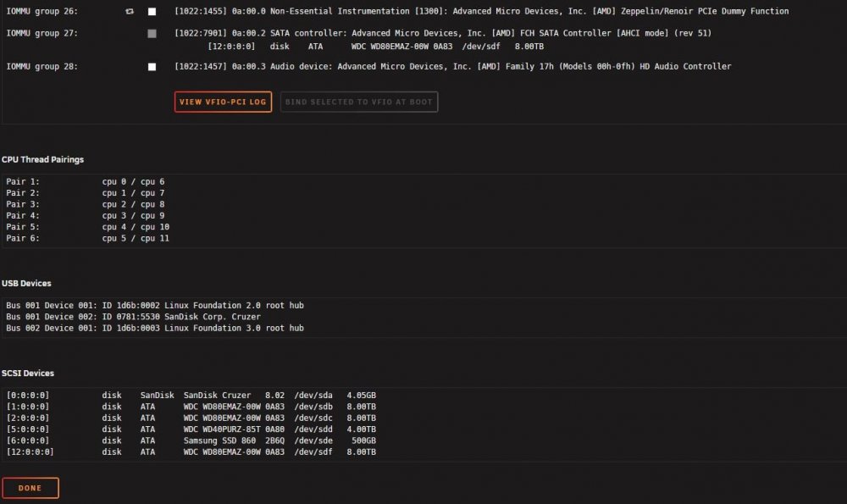Select Pair 6 cpu 5 / cpu 11
Image resolution: width=847 pixels, height=504 pixels.
pos(87,238)
